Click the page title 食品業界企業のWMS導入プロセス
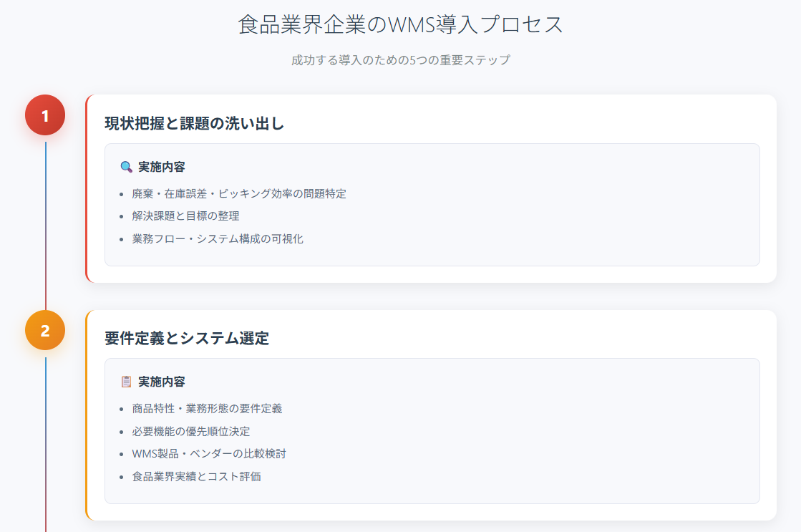Viewport: 801px width, 532px height. [400, 24]
